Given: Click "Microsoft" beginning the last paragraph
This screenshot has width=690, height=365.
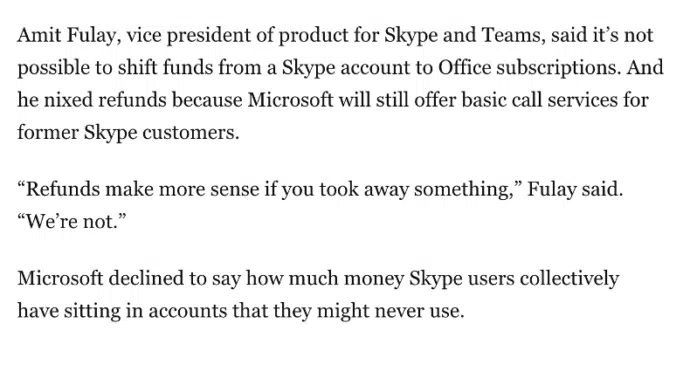Looking at the screenshot, I should 60,278.
